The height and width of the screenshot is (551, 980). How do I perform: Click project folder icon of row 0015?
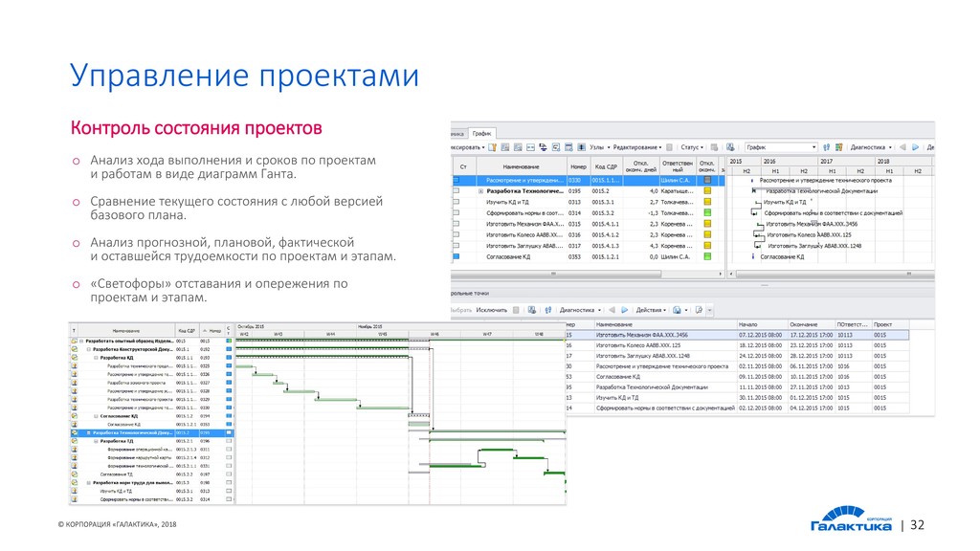pyautogui.click(x=74, y=342)
